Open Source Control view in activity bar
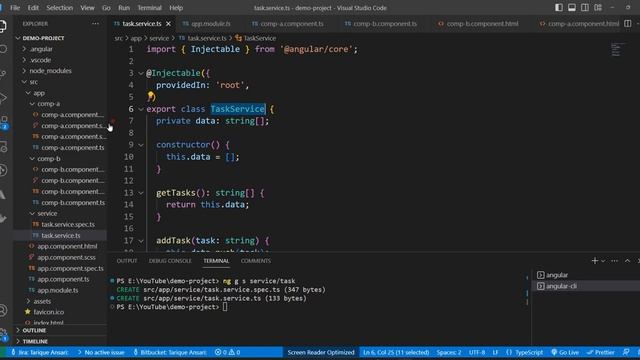 [3, 74]
